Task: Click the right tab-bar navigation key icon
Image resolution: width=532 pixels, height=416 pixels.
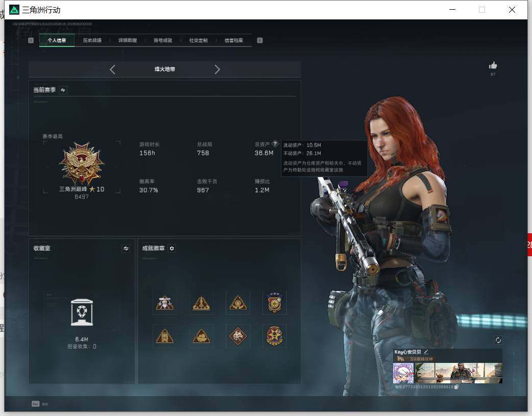Action: [x=260, y=40]
